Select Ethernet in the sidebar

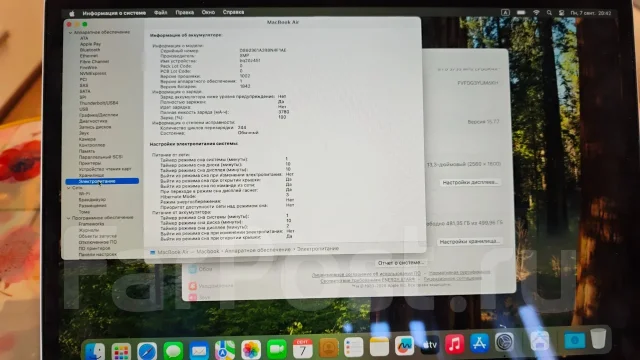tap(89, 56)
